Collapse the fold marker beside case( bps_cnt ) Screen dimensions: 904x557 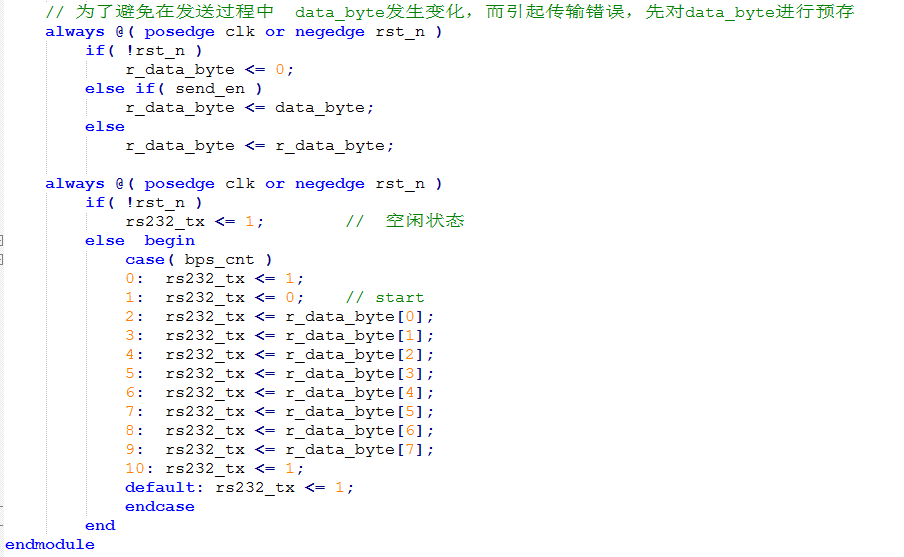click(1, 259)
